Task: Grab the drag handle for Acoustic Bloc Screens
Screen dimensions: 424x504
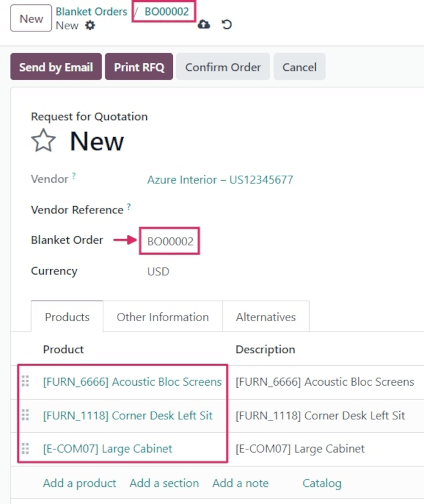Action: [x=25, y=381]
